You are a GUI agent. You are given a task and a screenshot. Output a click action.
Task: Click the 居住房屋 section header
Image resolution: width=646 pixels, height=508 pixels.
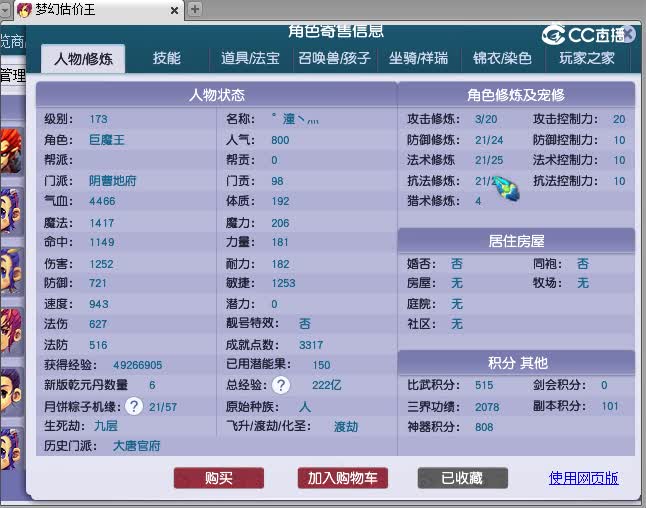tap(516, 241)
